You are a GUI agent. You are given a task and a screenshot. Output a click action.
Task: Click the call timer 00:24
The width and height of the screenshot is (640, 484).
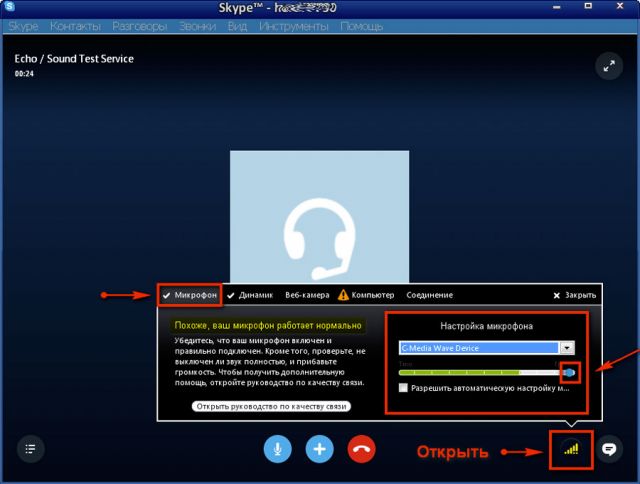pos(24,74)
